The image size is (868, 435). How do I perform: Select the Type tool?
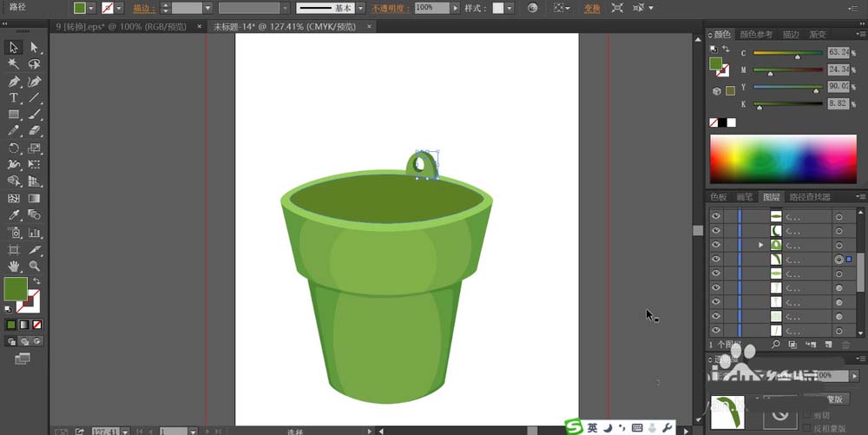tap(14, 97)
